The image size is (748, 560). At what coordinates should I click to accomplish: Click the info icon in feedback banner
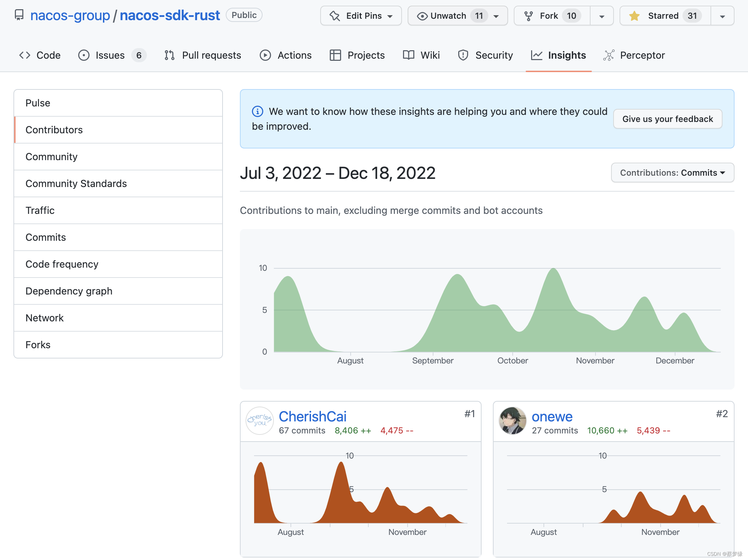(x=257, y=111)
